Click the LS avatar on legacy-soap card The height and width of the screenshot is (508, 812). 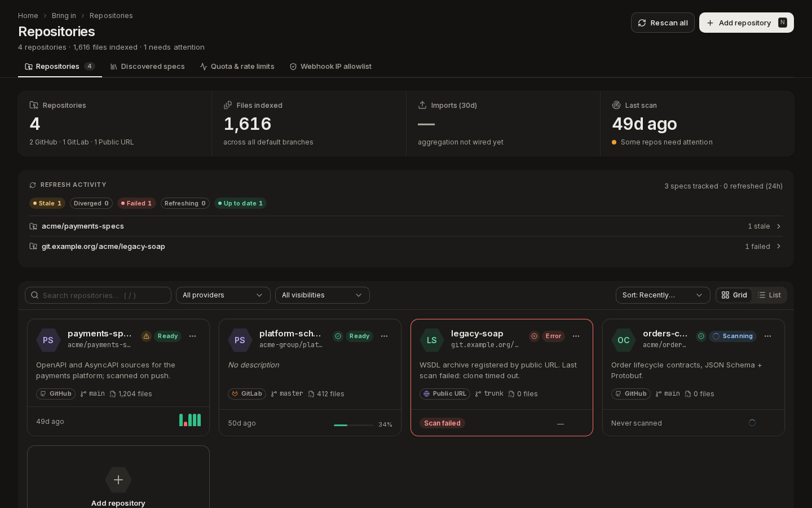click(x=431, y=340)
